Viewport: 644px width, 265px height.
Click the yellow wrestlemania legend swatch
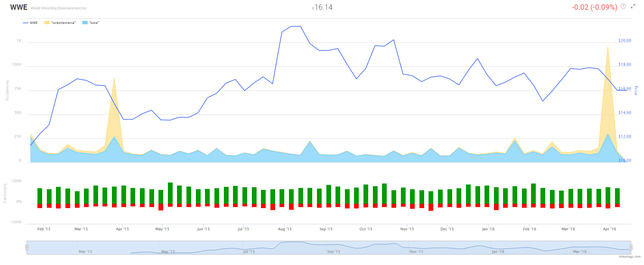(x=47, y=23)
